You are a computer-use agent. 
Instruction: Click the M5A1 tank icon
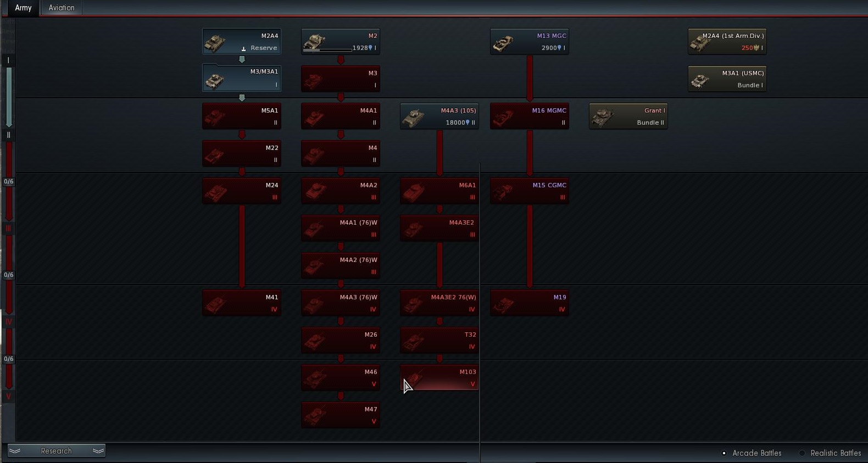pyautogui.click(x=215, y=117)
